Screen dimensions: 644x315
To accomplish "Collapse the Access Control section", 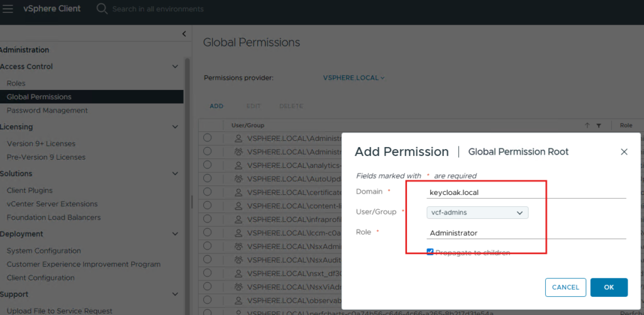I will [x=175, y=67].
